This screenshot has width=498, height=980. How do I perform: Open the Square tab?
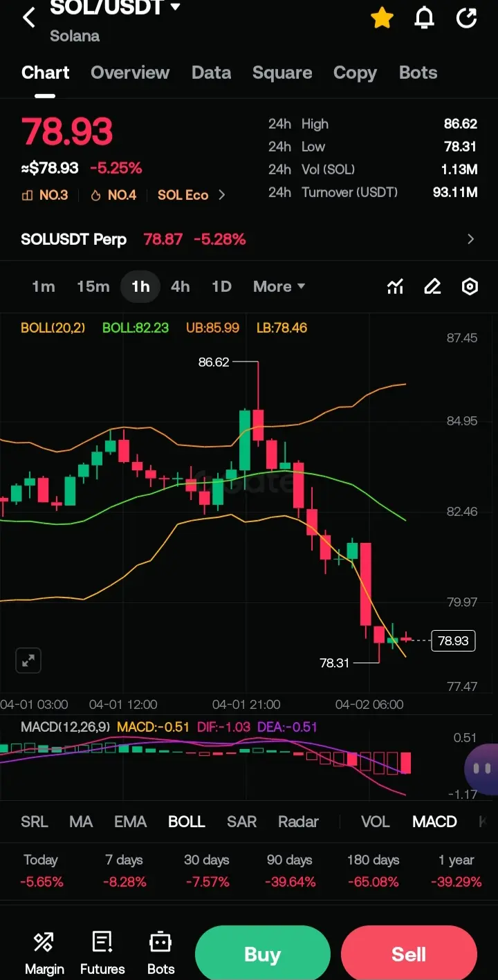click(282, 73)
